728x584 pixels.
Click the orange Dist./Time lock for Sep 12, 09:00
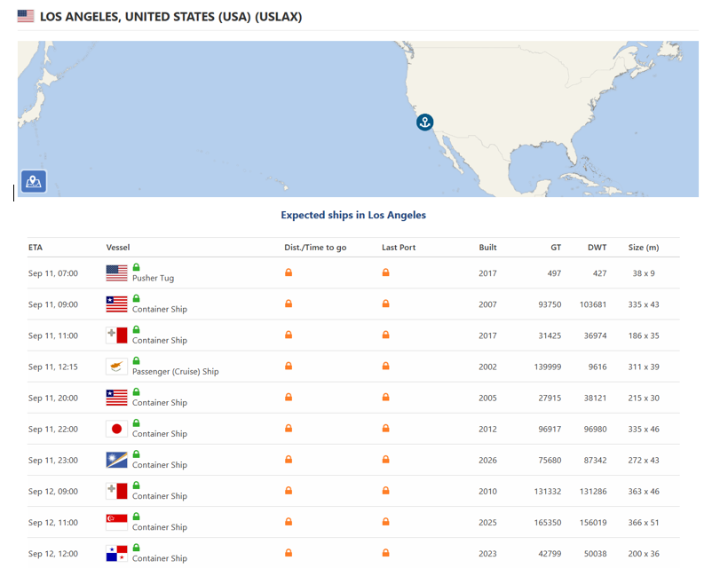click(x=289, y=490)
